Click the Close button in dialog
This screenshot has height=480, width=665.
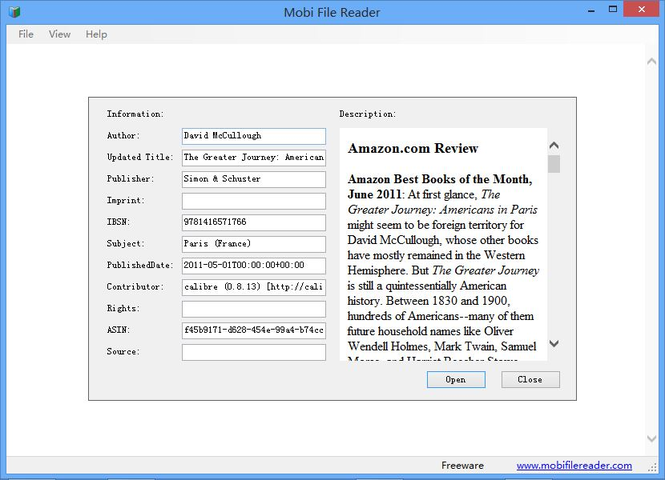click(530, 380)
